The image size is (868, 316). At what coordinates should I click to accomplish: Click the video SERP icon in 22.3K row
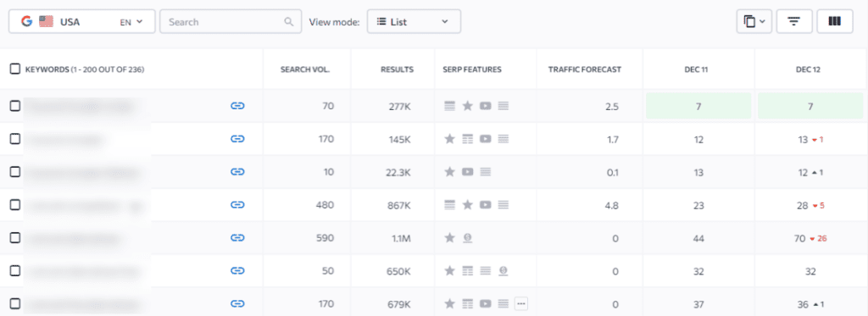(468, 172)
